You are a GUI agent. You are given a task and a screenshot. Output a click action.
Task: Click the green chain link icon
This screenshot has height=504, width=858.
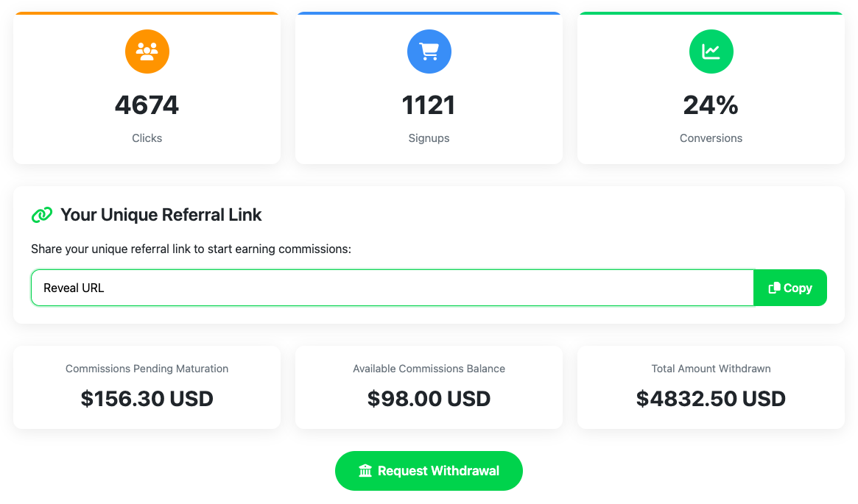pos(41,214)
